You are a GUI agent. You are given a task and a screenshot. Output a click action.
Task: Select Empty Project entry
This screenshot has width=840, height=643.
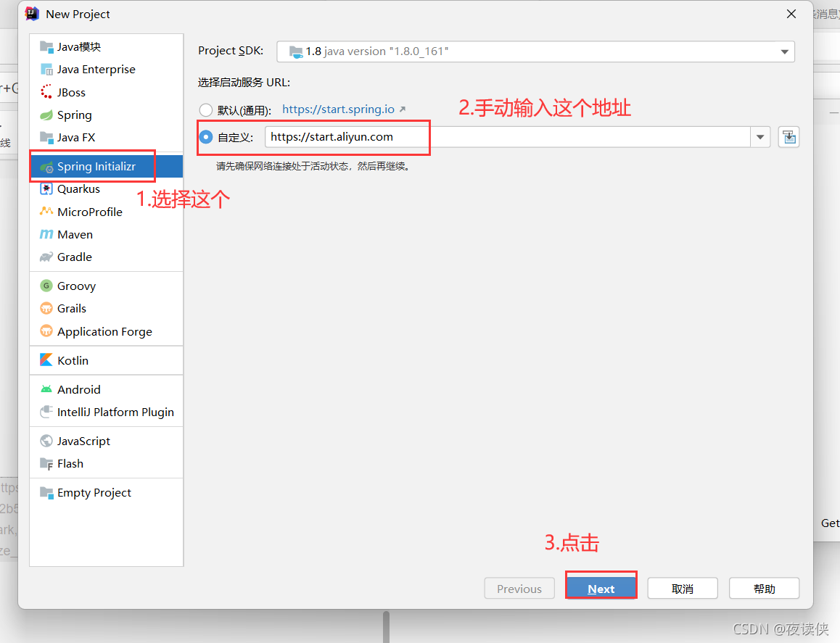[x=107, y=492]
